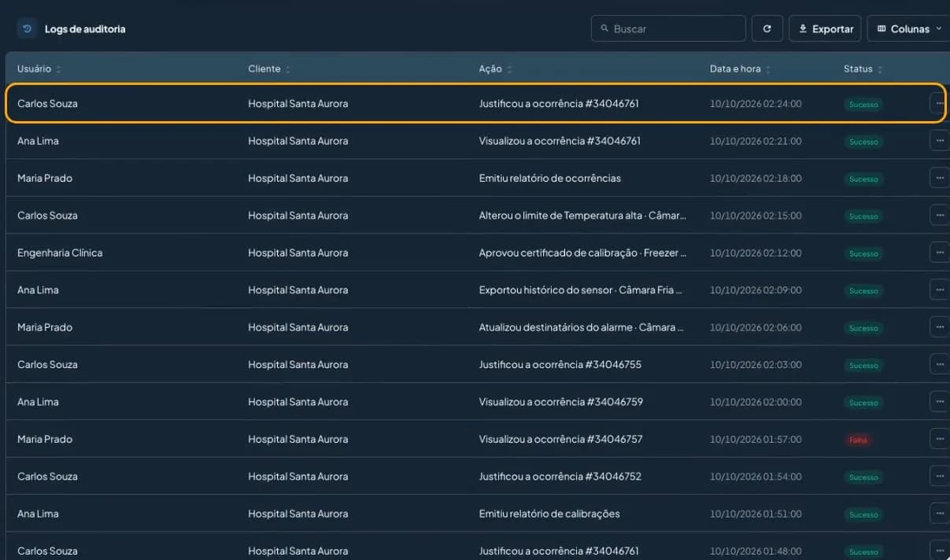
Task: Select 'Exportou histórico do sensor' action
Action: coord(580,289)
